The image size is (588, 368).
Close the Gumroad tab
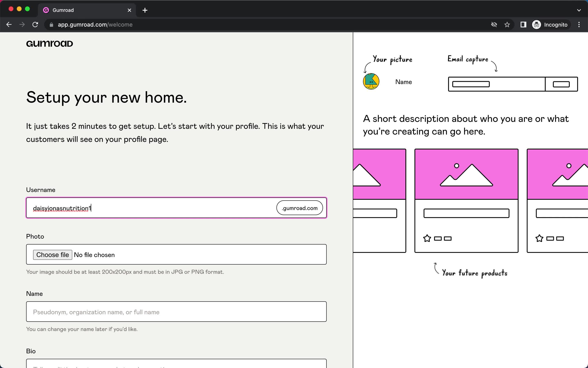click(x=129, y=10)
